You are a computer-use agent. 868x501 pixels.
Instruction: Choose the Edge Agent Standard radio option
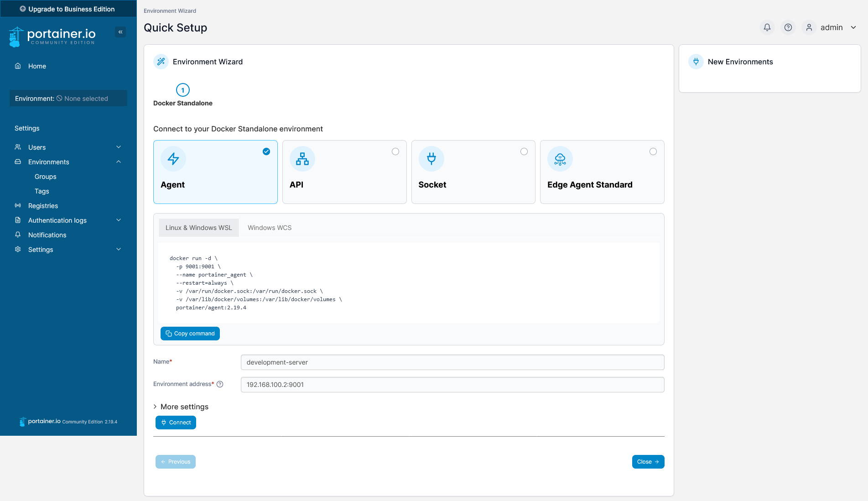[653, 151]
